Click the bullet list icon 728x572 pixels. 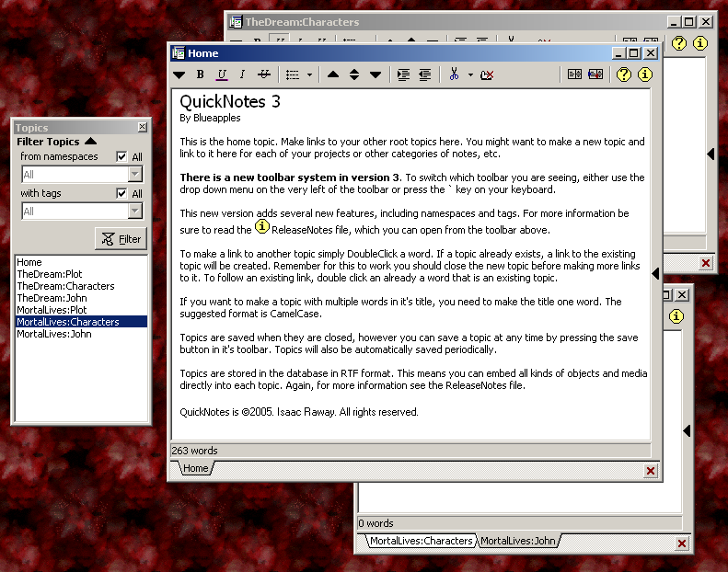coord(293,74)
